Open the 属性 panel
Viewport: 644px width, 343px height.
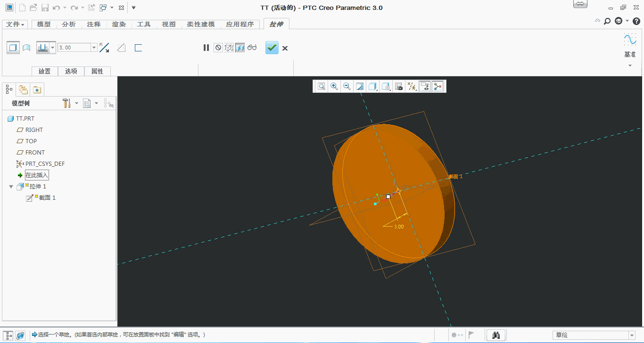click(98, 71)
